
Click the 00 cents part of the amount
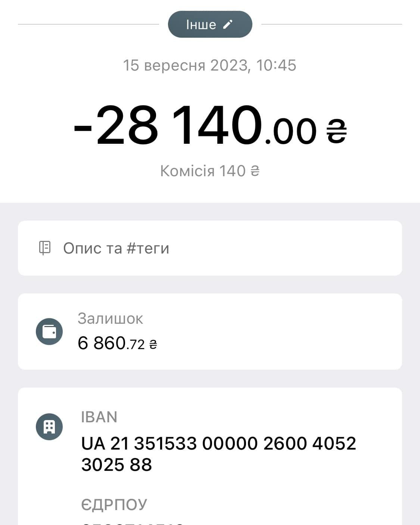tap(294, 131)
